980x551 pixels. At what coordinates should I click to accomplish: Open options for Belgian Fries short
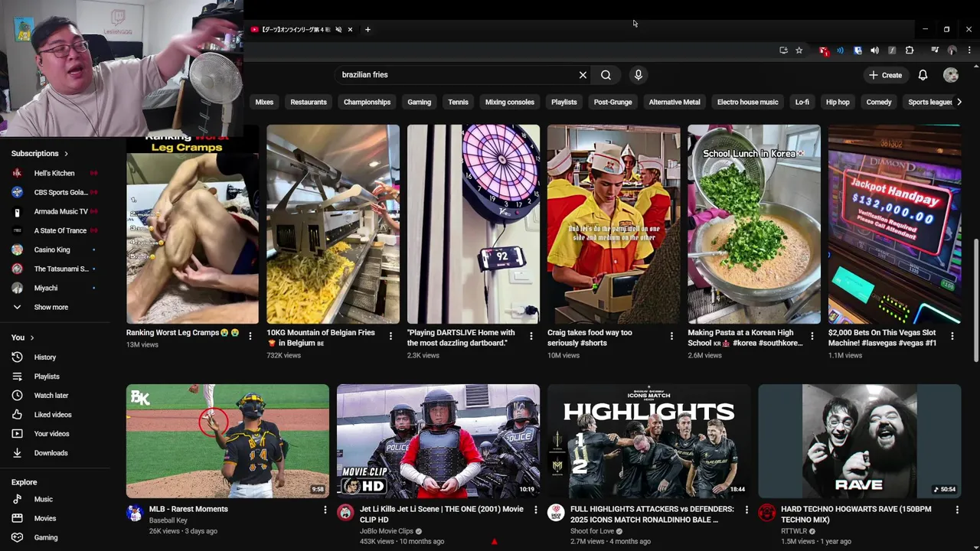point(390,336)
